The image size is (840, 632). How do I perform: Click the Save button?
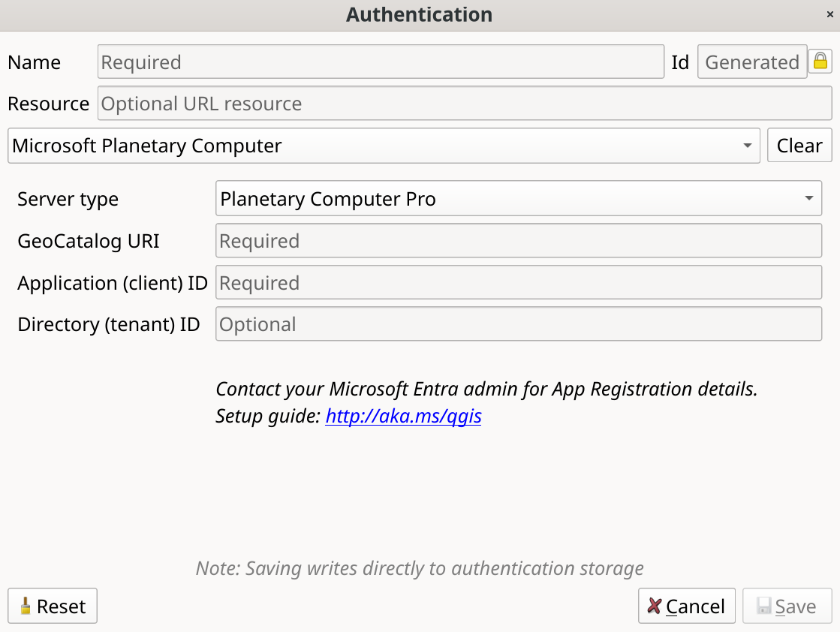[x=787, y=606]
